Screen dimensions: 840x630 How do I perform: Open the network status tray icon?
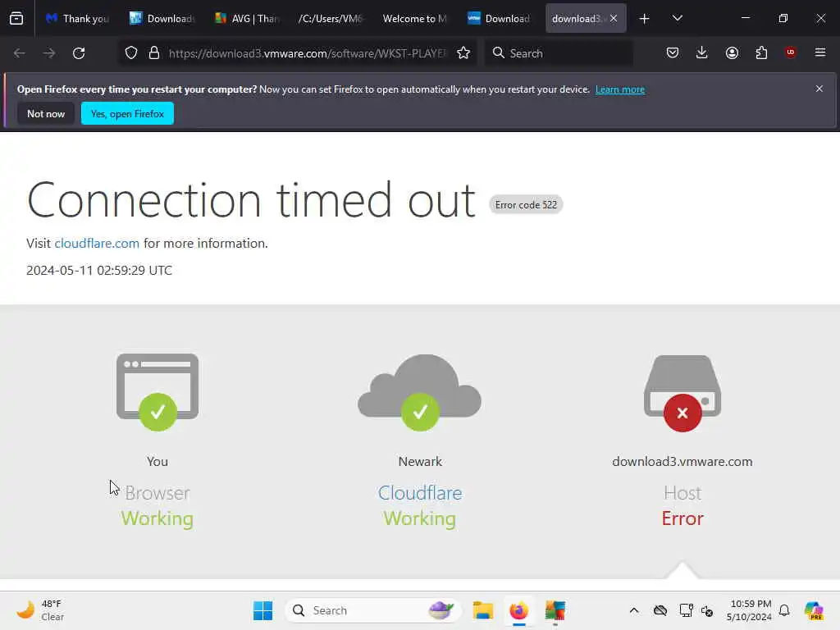pyautogui.click(x=686, y=610)
